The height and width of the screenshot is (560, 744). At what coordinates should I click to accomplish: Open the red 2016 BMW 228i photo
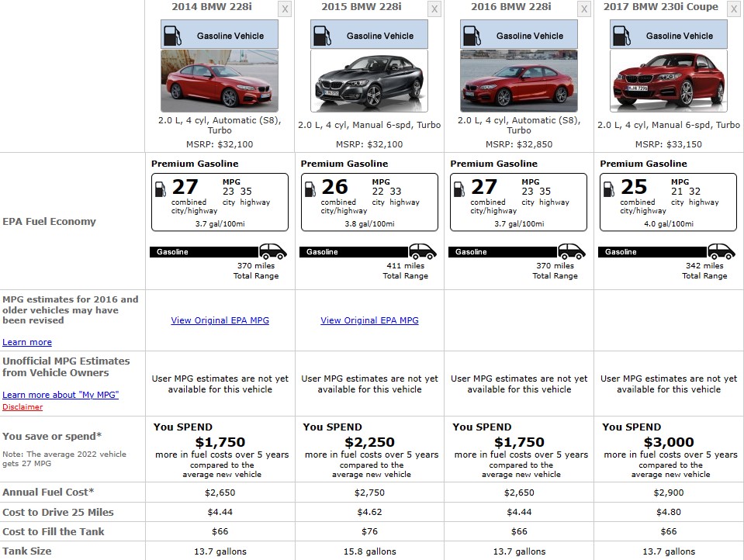(x=518, y=81)
